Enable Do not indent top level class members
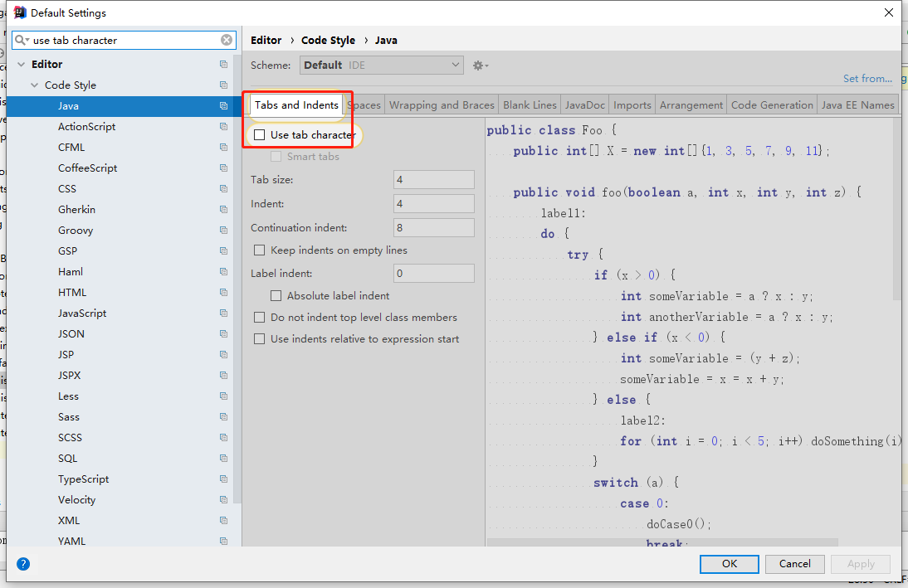908x588 pixels. (x=260, y=317)
